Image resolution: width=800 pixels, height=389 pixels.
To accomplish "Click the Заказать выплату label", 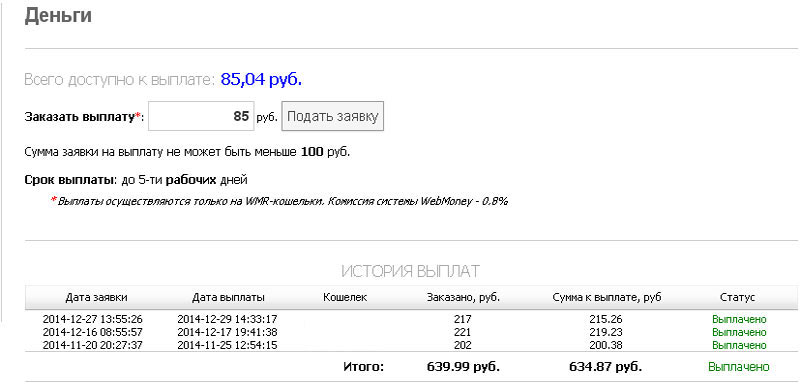I will (84, 116).
